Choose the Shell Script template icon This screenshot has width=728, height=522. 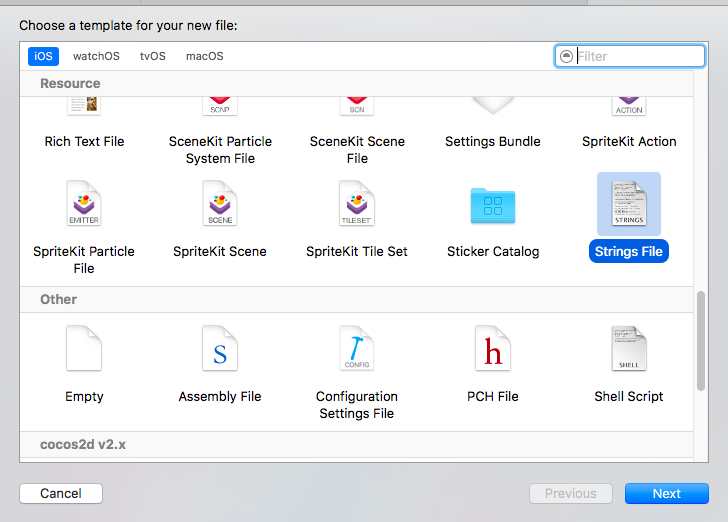629,350
